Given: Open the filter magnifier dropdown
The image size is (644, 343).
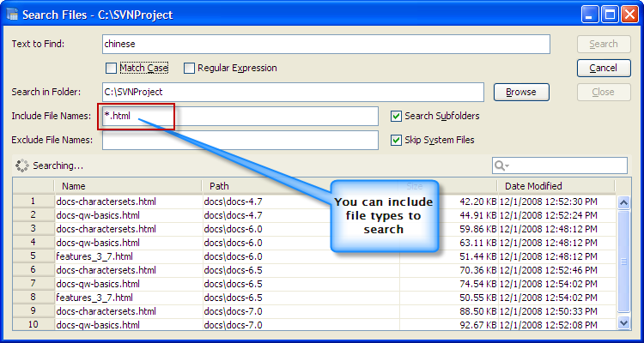Looking at the screenshot, I should pos(502,165).
